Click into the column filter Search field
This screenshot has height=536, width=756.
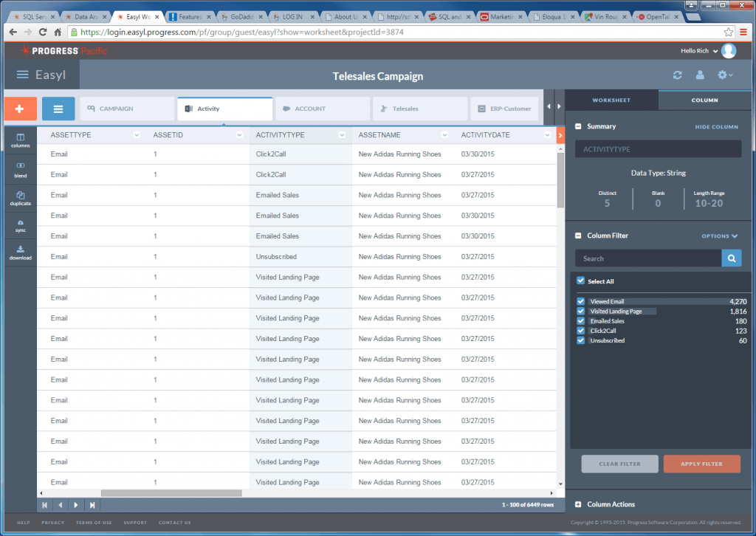coord(647,258)
